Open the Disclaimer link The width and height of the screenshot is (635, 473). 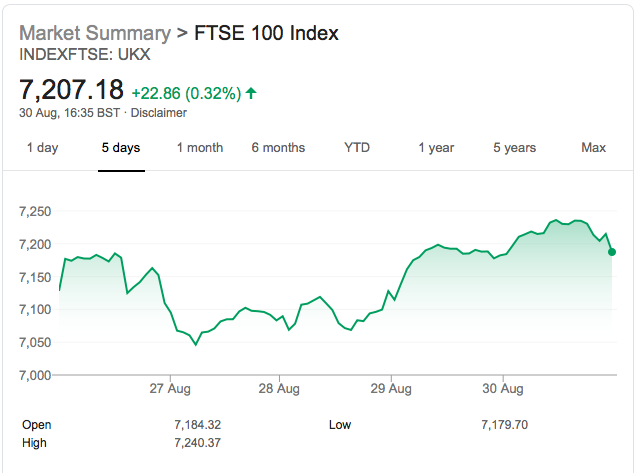159,113
